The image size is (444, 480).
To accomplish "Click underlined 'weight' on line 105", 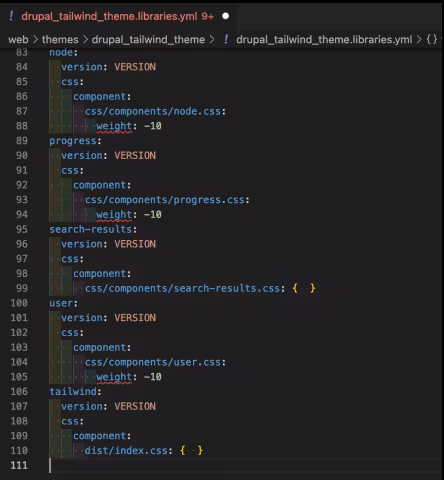I will (114, 377).
